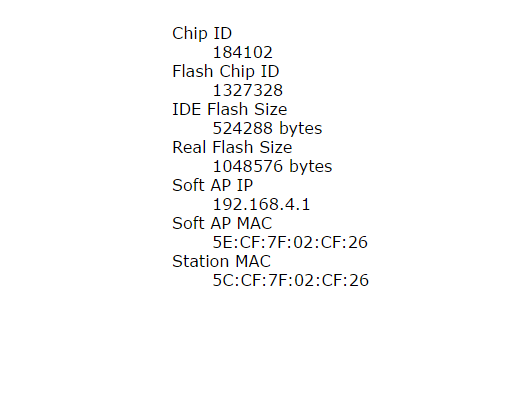Click the Station MAC label
Viewport: 526px width, 403px height.
[221, 261]
